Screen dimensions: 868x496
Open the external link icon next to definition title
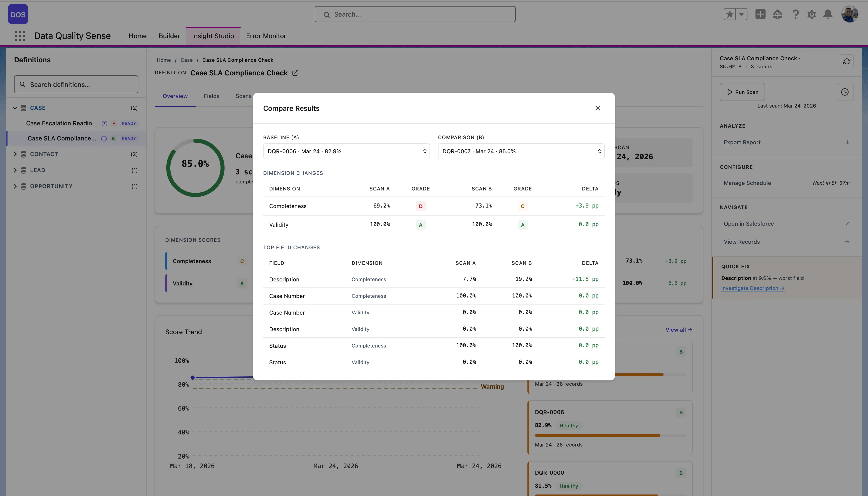click(295, 73)
